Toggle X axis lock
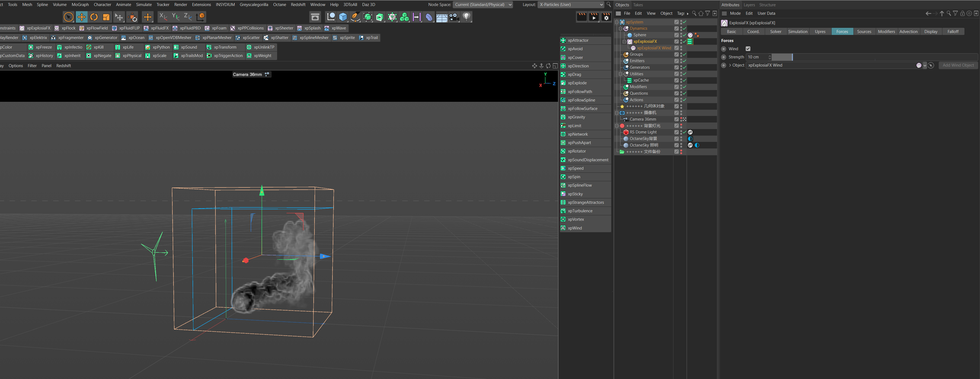The height and width of the screenshot is (379, 980). click(163, 16)
